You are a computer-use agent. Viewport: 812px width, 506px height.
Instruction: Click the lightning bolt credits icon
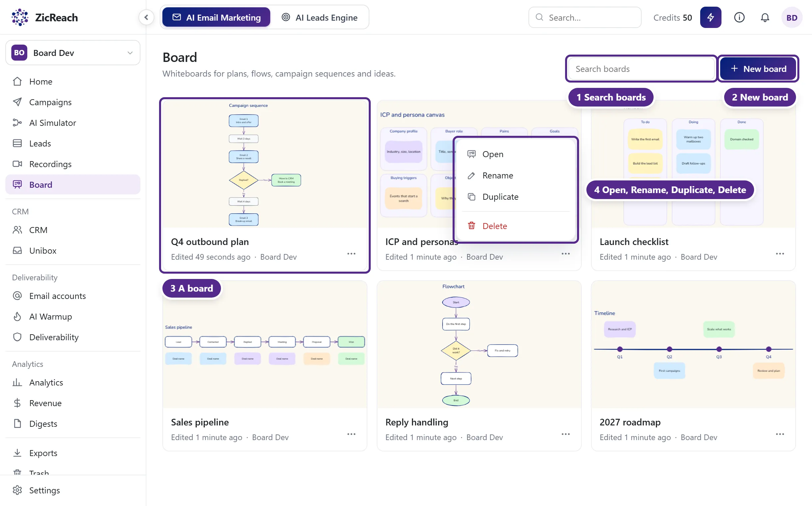(x=710, y=17)
